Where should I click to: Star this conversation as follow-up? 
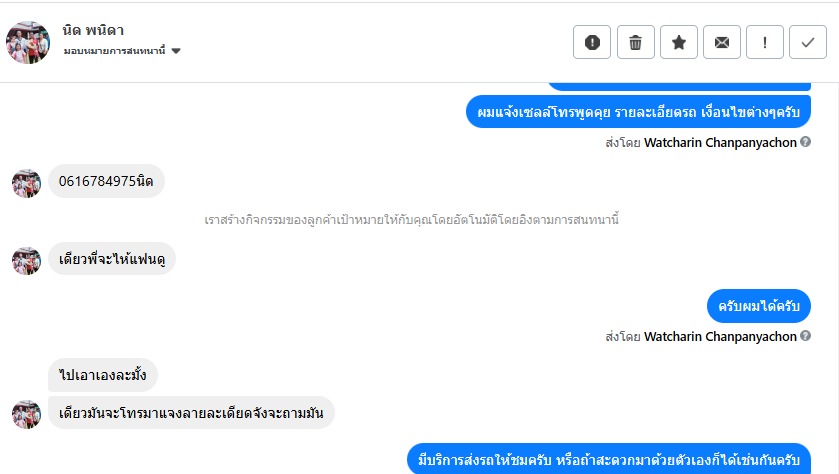(678, 43)
